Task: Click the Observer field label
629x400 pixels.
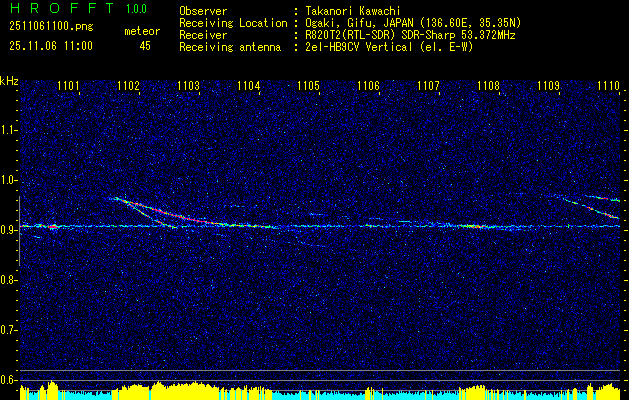Action: tap(203, 11)
